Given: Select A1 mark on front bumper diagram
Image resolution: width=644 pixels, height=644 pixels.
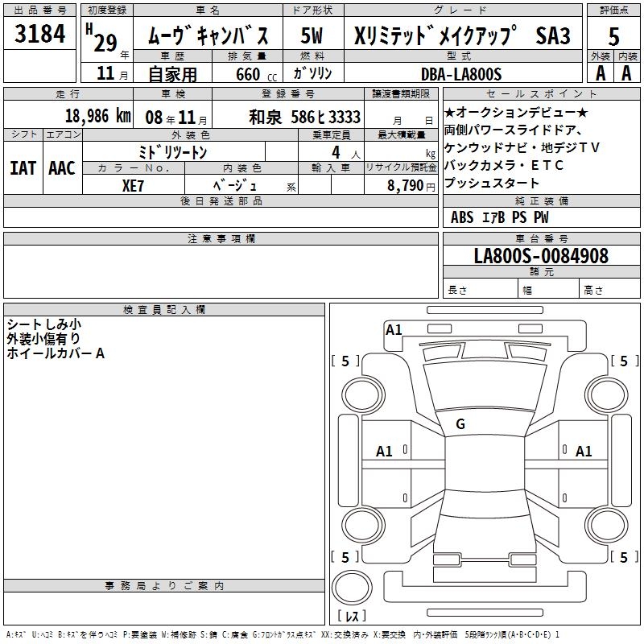Looking at the screenshot, I should 394,330.
